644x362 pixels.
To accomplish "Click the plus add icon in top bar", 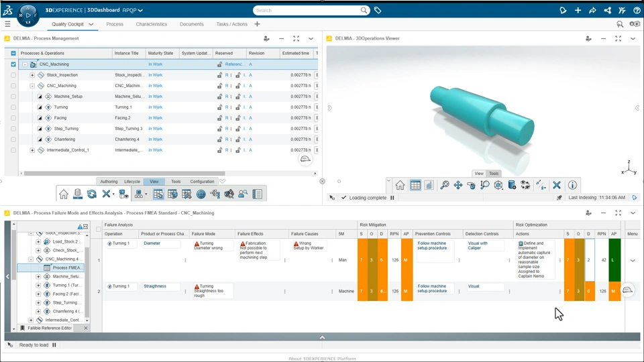I will (x=578, y=10).
